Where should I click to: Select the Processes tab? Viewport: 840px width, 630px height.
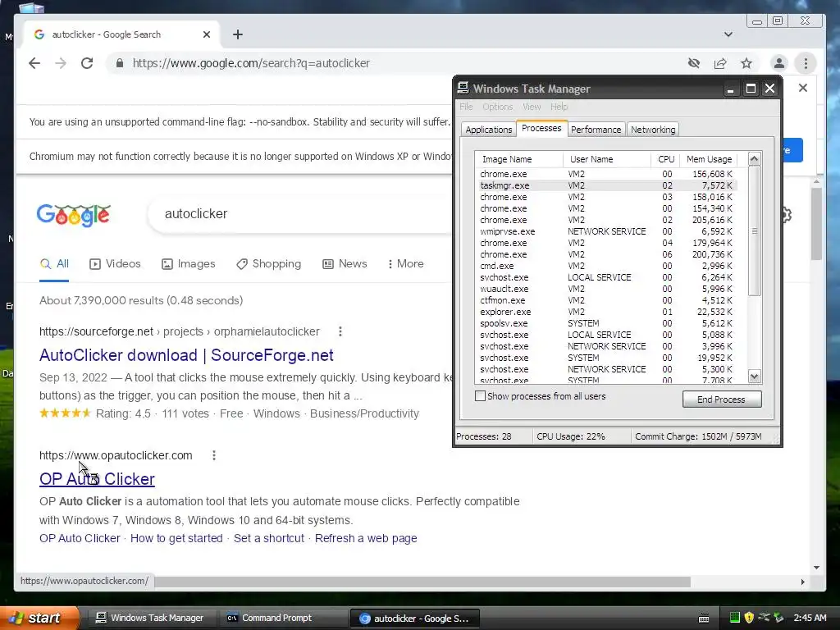click(x=541, y=129)
